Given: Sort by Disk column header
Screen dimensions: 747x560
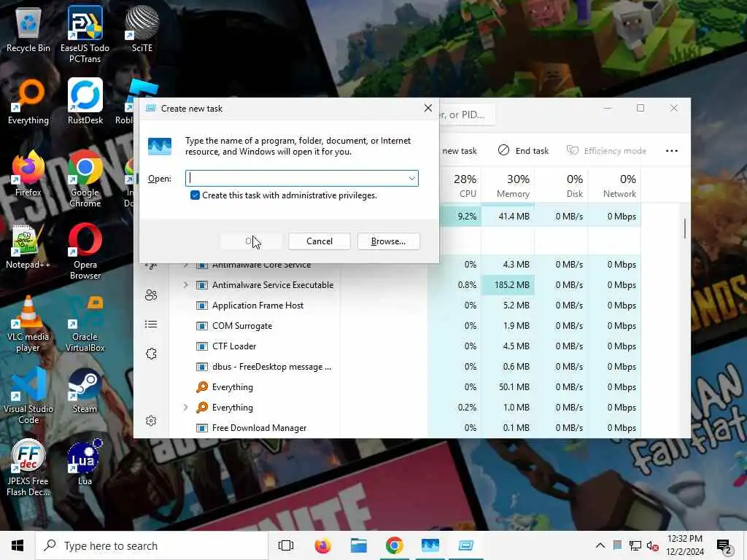Looking at the screenshot, I should [562, 184].
